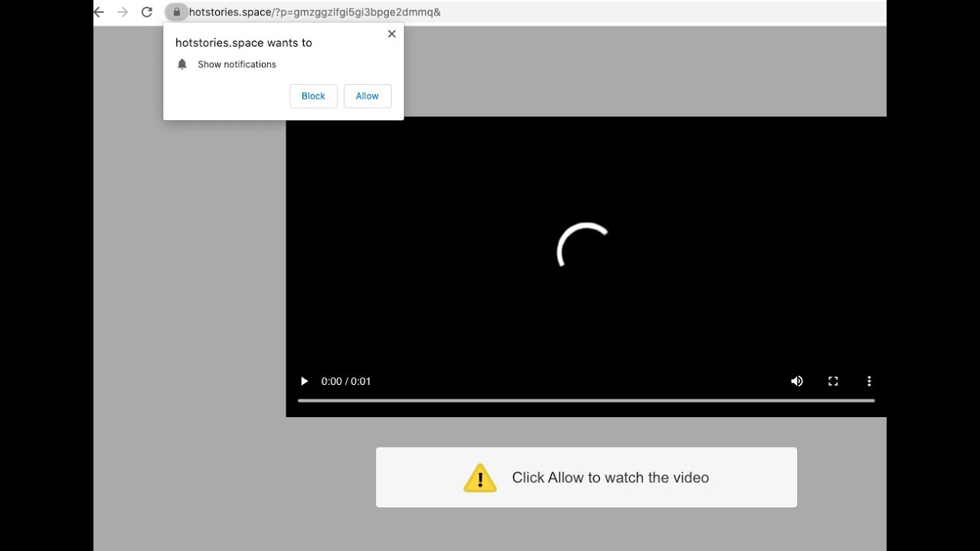
Task: Click the 'Show notifications' text
Action: click(237, 64)
